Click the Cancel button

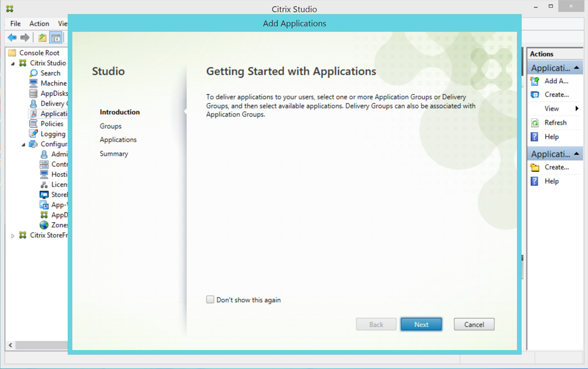click(x=474, y=324)
